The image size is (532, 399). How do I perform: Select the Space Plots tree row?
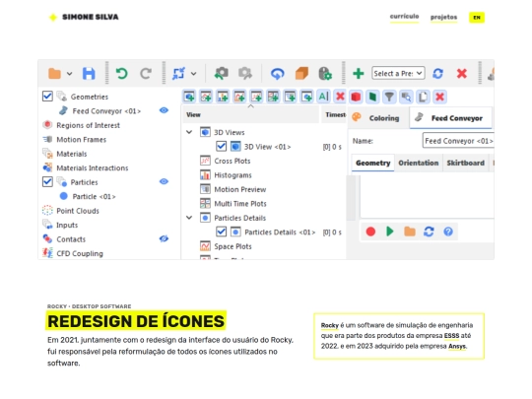click(x=227, y=246)
